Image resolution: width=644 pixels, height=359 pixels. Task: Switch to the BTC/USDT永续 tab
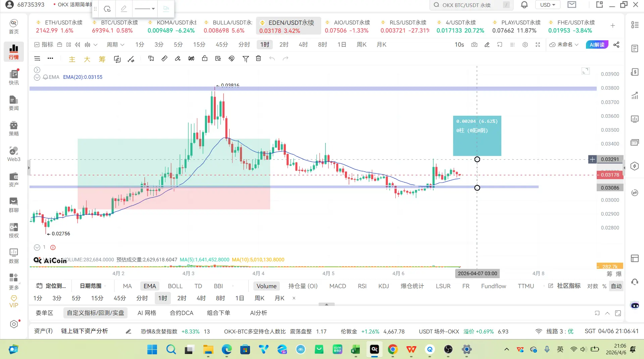coord(115,27)
